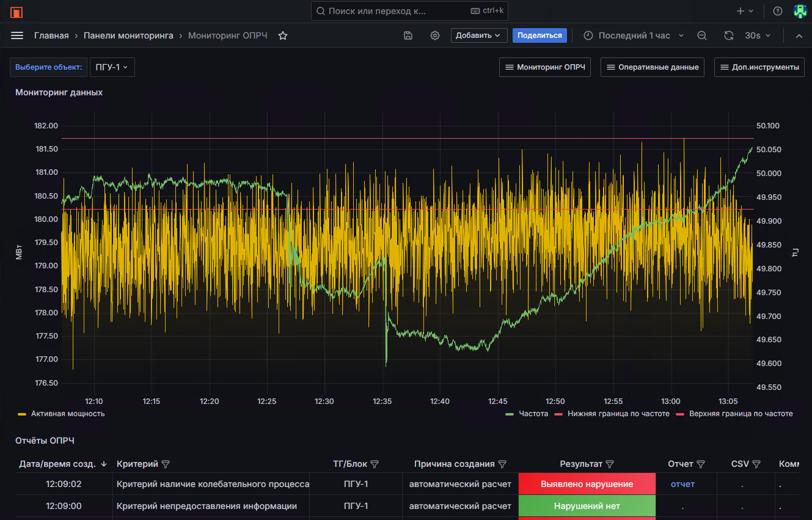Toggle the hamburger navigation menu
Screen dimensions: 812x520
(17, 35)
